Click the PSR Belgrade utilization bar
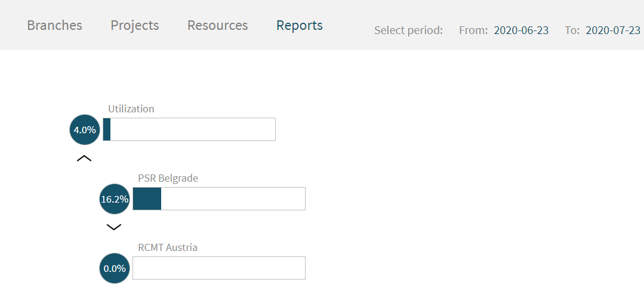The image size is (644, 288). point(219,198)
